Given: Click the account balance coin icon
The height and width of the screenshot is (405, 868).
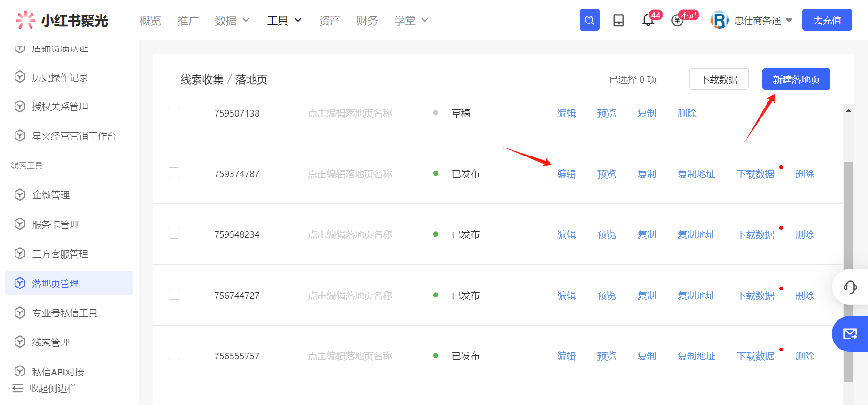Looking at the screenshot, I should (x=677, y=21).
